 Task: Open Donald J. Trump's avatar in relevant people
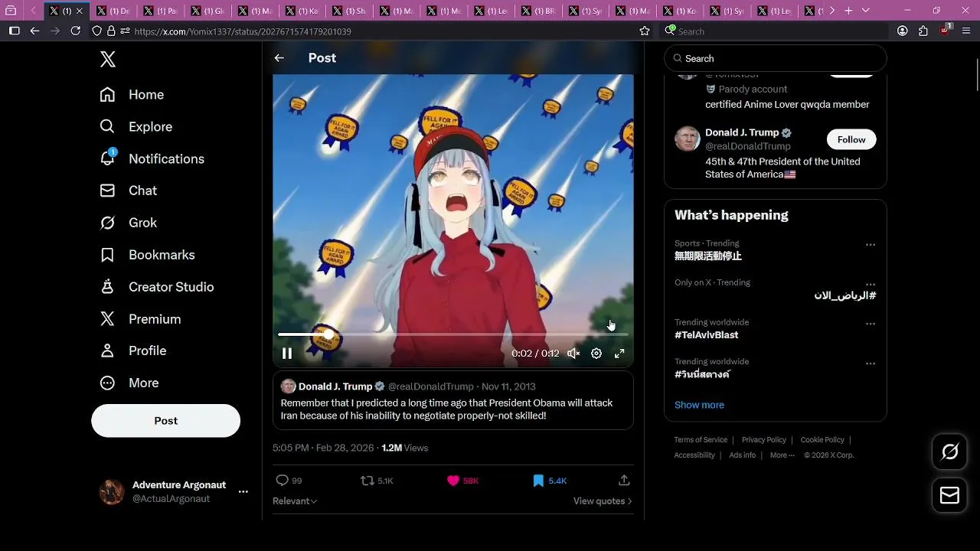point(688,139)
